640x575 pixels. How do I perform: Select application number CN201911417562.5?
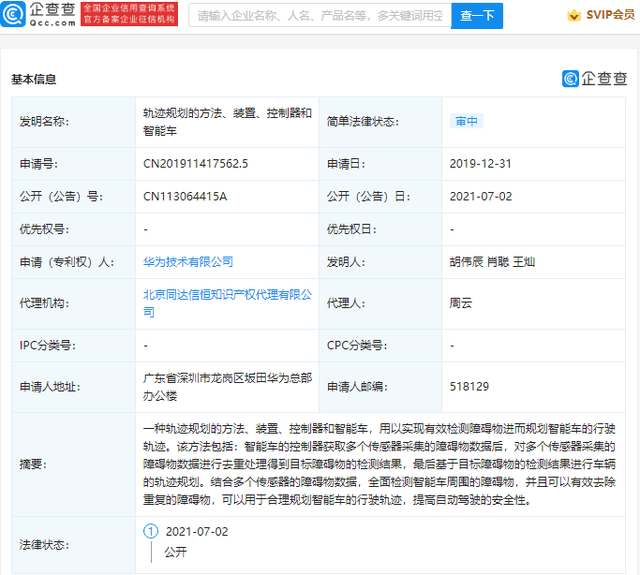coord(196,164)
